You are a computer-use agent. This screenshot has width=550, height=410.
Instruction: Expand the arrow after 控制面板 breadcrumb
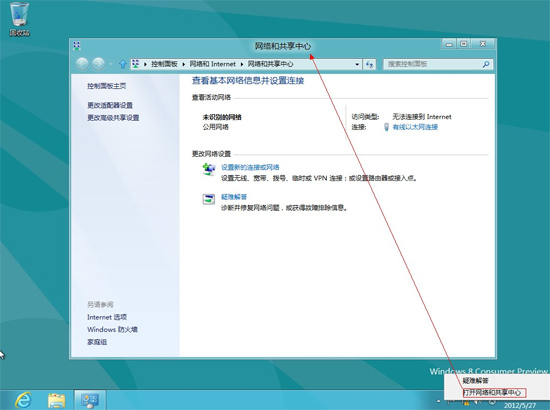[183, 64]
